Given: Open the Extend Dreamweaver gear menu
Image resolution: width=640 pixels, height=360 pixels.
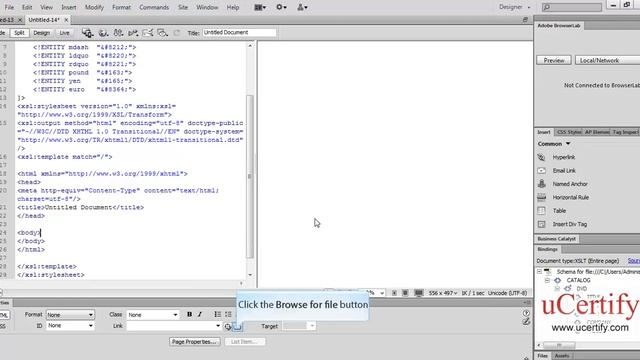Looking at the screenshot, I should (281, 7).
